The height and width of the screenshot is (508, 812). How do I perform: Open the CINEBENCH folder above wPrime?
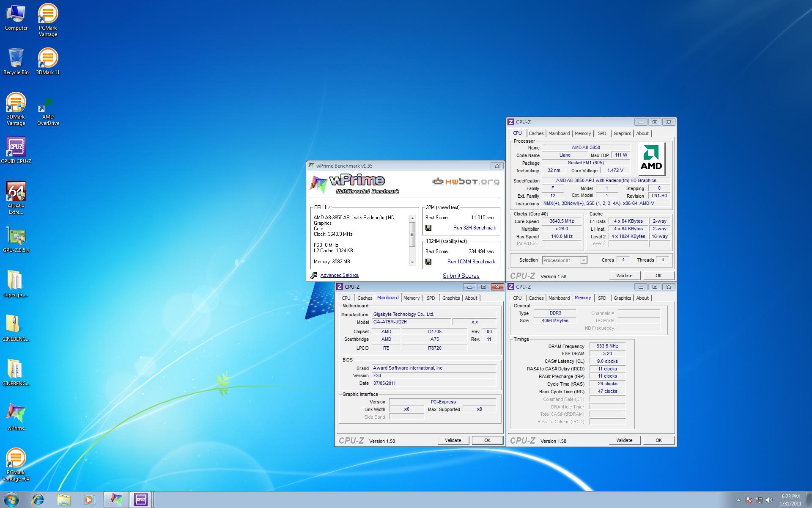click(16, 373)
